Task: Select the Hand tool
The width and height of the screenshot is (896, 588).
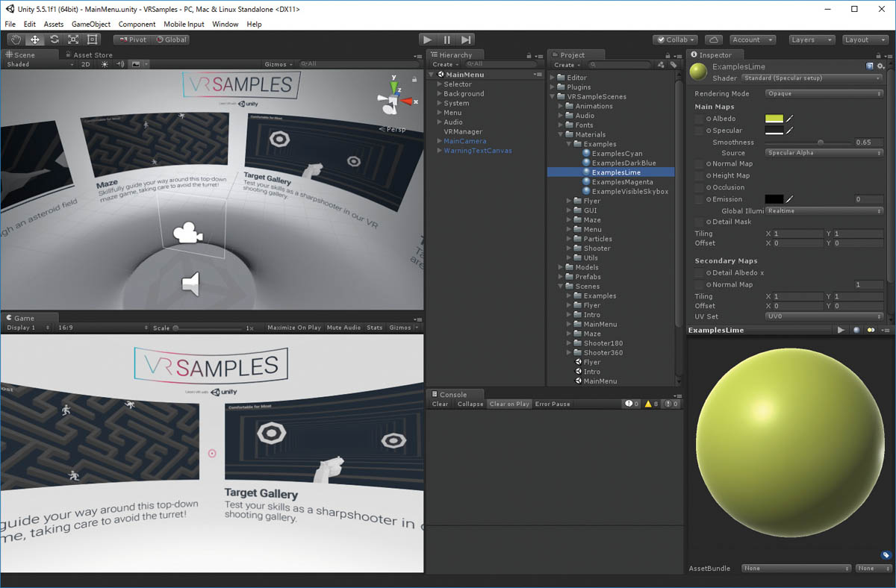Action: (x=15, y=39)
